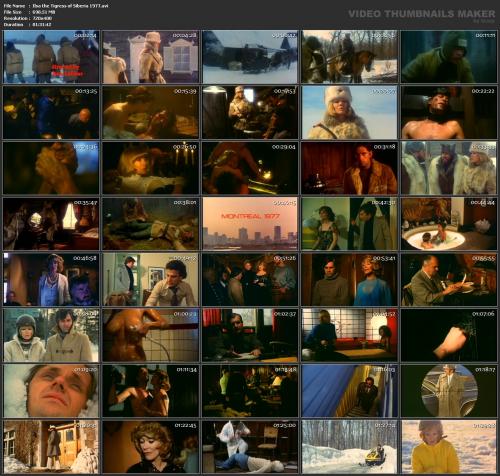500x476 pixels.
Task: Open the 01:18:17 circular scope view thumbnail
Action: click(x=449, y=391)
